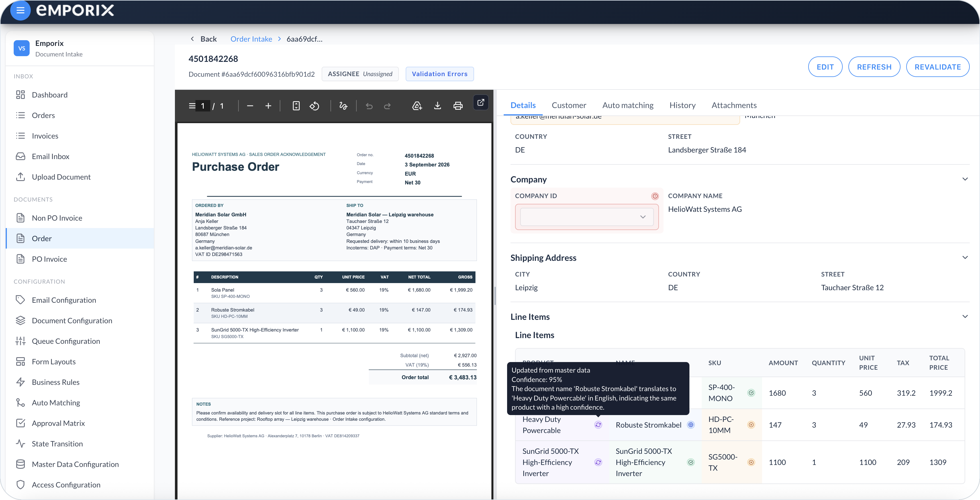980x500 pixels.
Task: Click sync icon next to SunGrid product
Action: click(599, 462)
